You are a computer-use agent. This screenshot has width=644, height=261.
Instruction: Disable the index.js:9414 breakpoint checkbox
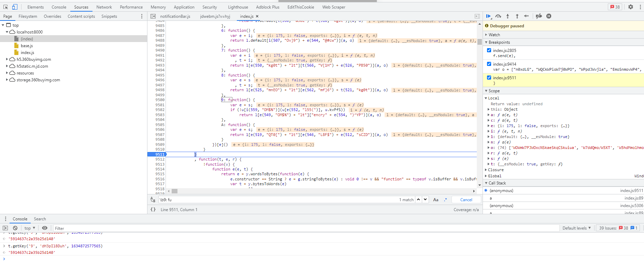pyautogui.click(x=489, y=64)
